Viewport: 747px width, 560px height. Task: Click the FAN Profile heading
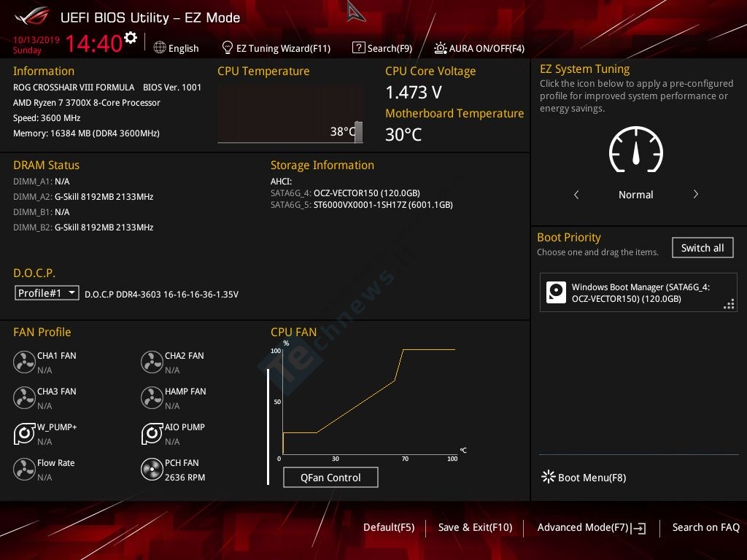[x=42, y=332]
